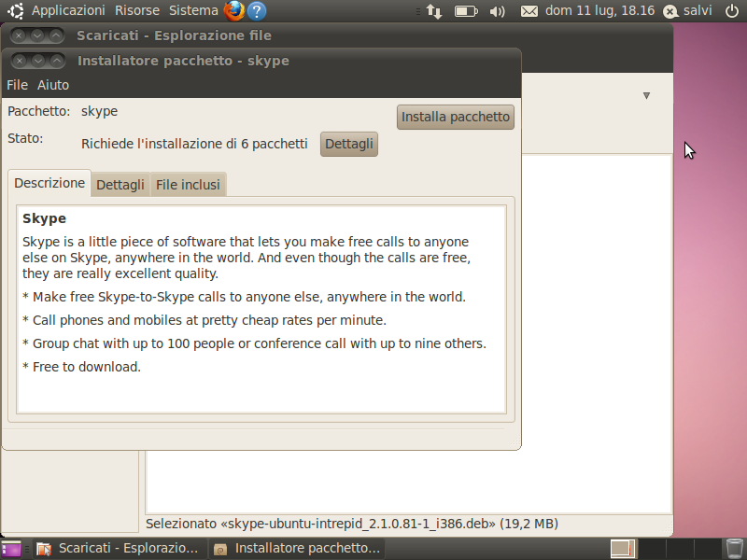Open the volume speaker icon

(497, 11)
